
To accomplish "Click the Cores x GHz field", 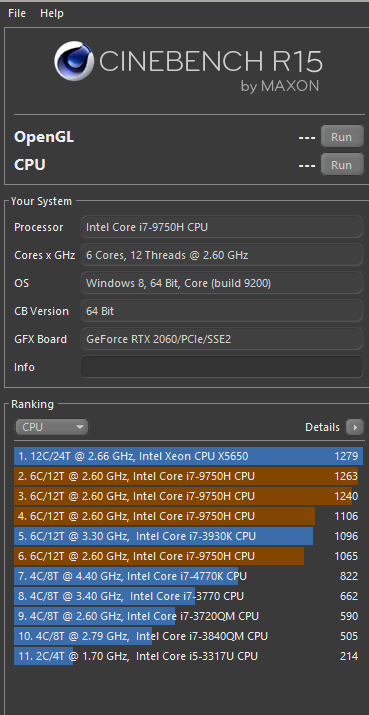I will [222, 255].
